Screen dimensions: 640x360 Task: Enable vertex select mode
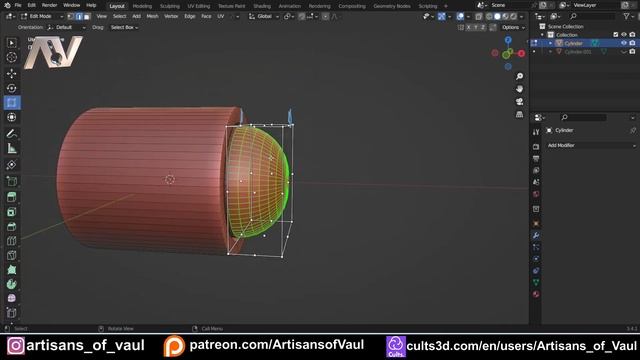click(x=71, y=17)
